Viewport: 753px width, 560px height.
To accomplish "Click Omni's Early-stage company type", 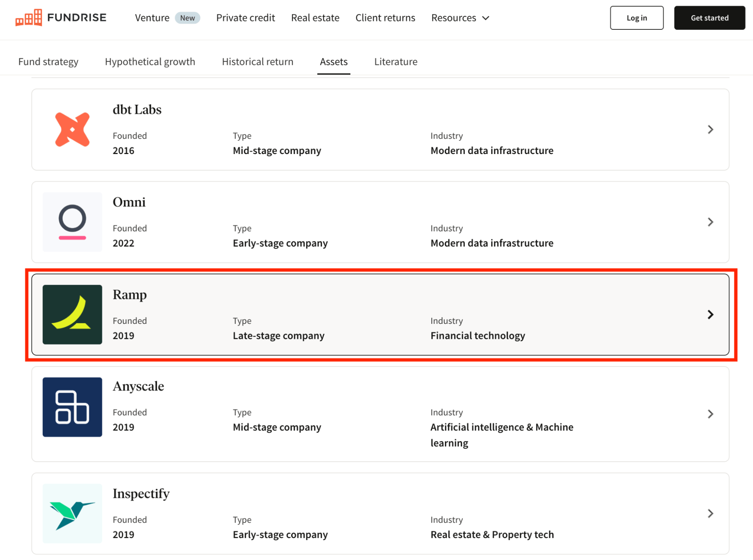I will click(280, 243).
